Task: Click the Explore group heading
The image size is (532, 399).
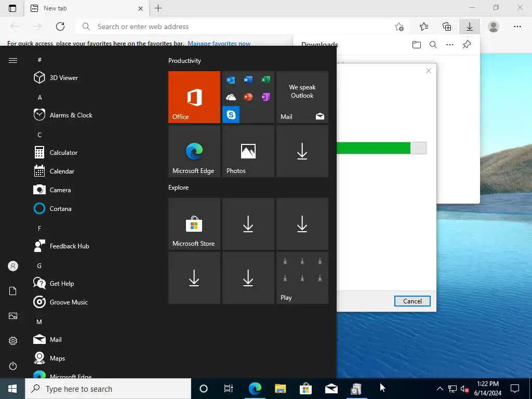Action: point(179,187)
